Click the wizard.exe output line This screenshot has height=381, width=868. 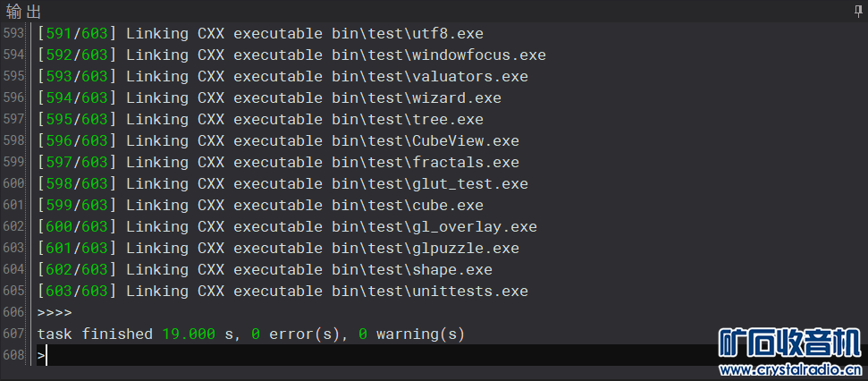click(x=269, y=98)
